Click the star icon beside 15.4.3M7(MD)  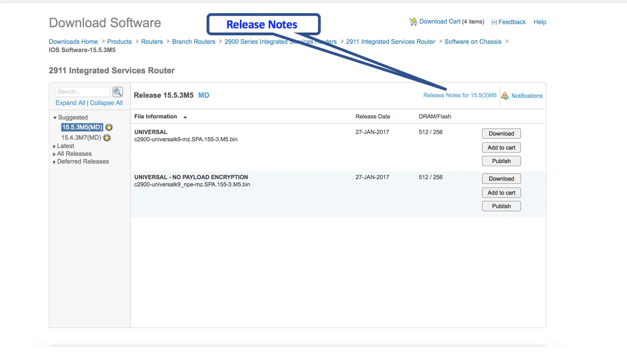click(x=107, y=138)
